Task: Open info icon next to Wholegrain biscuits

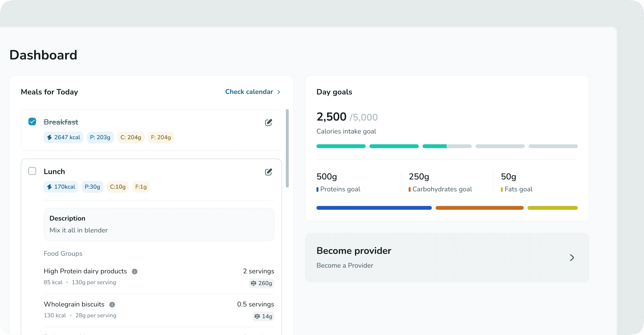Action: point(112,305)
